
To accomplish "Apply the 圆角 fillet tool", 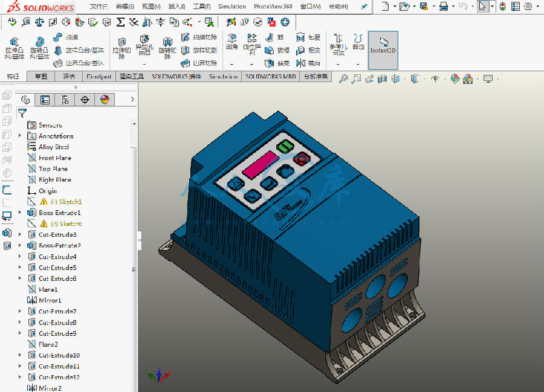I will [232, 42].
